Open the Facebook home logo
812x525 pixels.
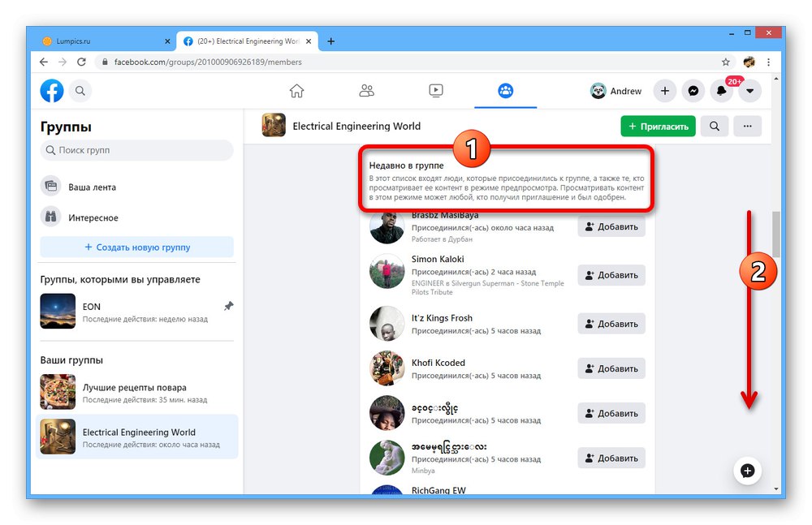[x=52, y=91]
